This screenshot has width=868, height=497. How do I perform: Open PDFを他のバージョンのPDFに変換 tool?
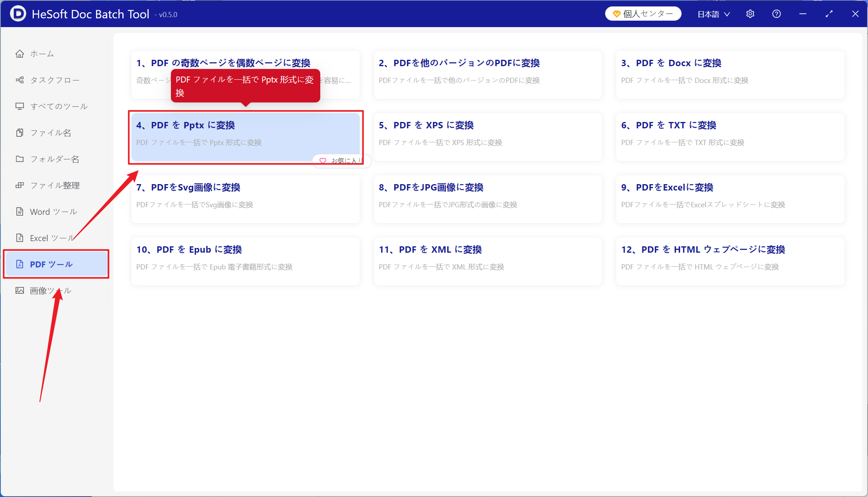point(488,75)
